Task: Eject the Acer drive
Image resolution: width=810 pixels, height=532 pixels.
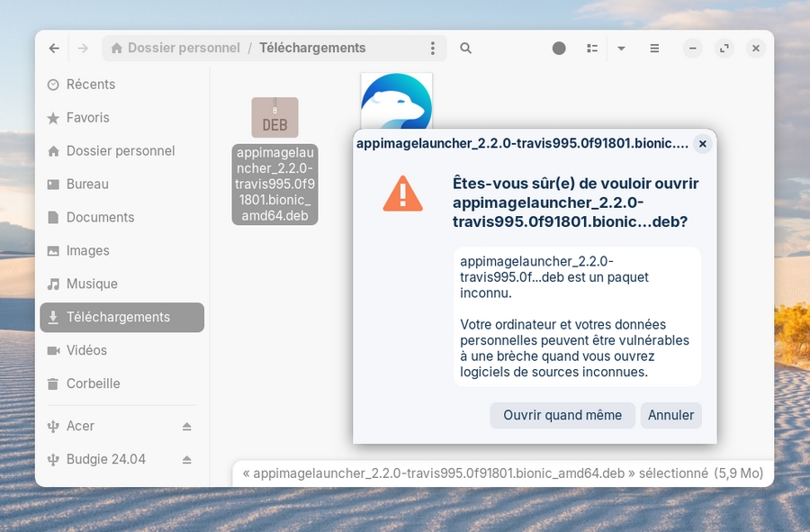Action: click(x=187, y=426)
